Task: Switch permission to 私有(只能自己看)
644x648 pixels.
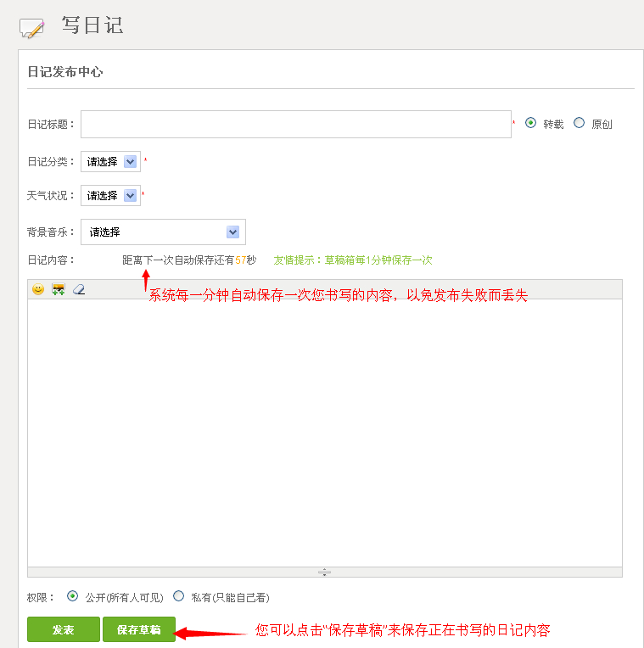Action: pos(178,596)
